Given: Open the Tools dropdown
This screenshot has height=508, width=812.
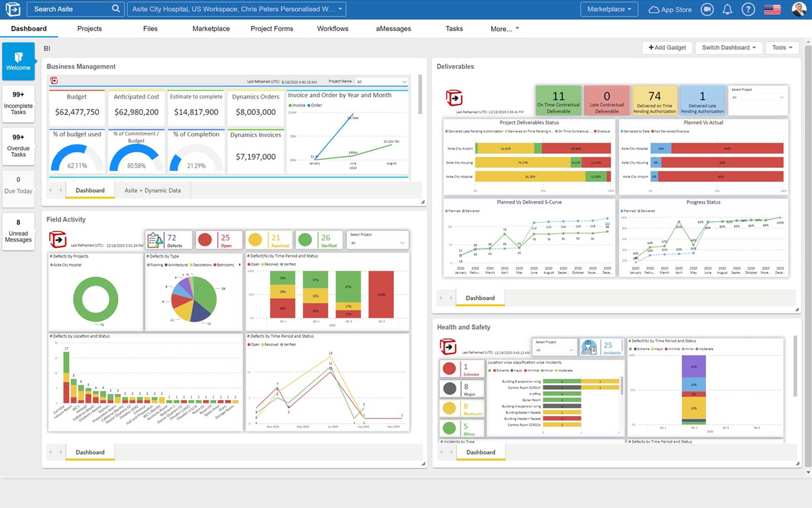Looking at the screenshot, I should 782,48.
